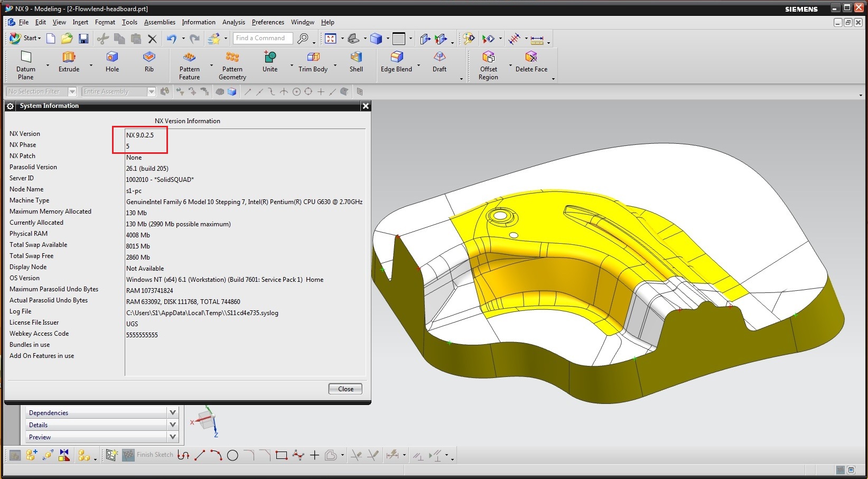The width and height of the screenshot is (868, 479).
Task: Redo the last undone action
Action: click(x=195, y=39)
